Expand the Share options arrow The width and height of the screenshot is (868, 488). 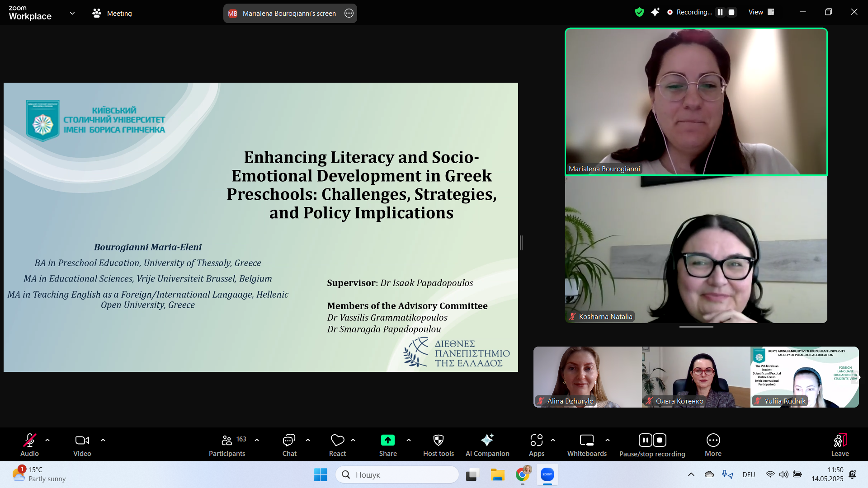point(409,440)
